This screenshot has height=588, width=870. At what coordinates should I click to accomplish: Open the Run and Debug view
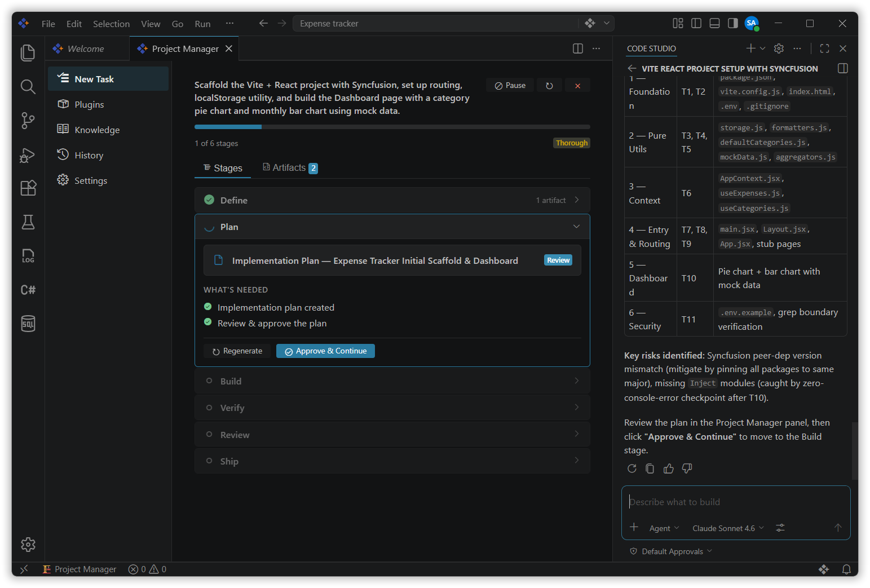pos(28,154)
